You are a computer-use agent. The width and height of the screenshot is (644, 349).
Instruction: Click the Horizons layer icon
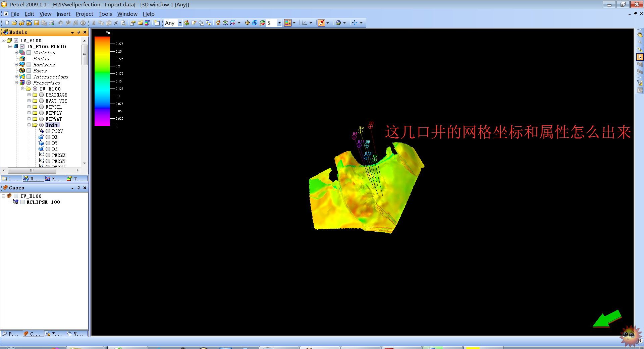click(x=22, y=64)
